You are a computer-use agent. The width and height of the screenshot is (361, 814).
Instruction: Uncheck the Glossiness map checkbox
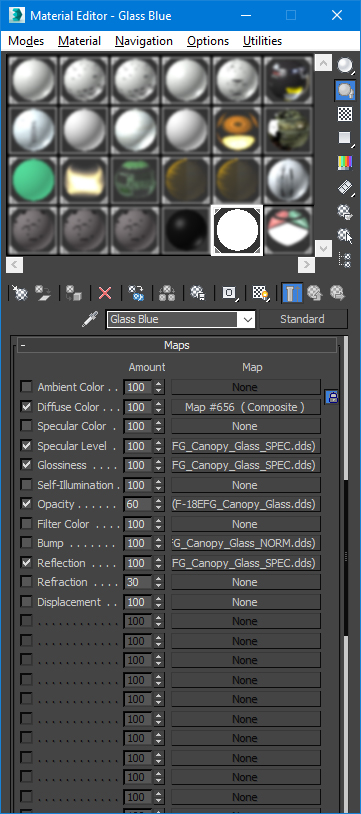click(x=26, y=465)
